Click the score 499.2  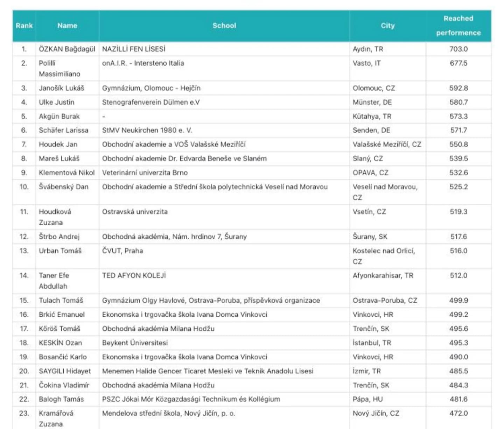pyautogui.click(x=458, y=315)
